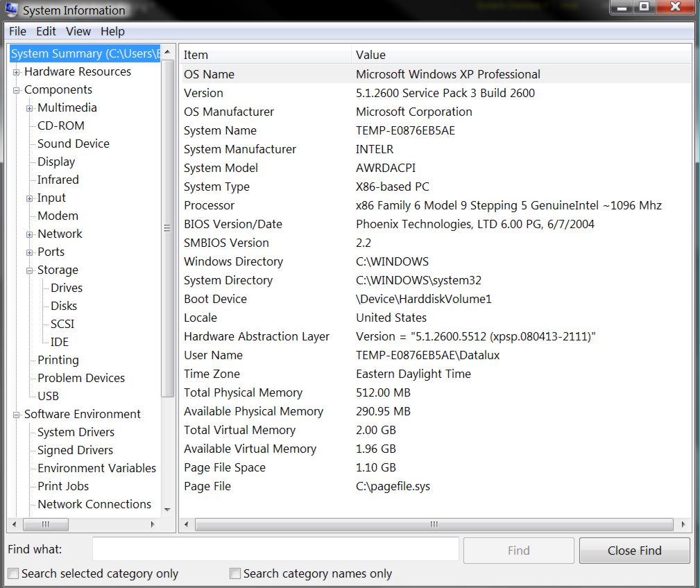The height and width of the screenshot is (588, 700).
Task: Select the System Drivers tree item
Action: (x=76, y=432)
